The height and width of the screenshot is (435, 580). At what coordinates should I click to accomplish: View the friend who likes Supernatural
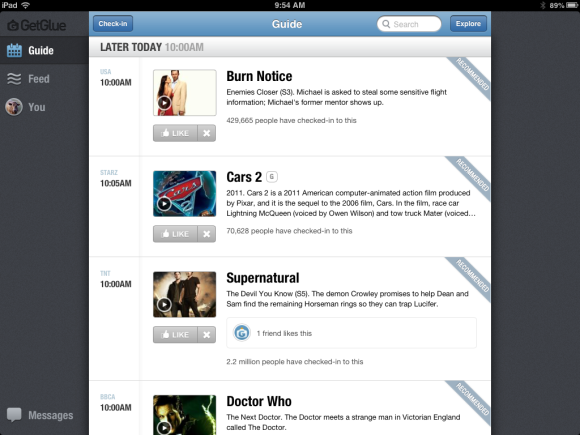click(x=242, y=333)
